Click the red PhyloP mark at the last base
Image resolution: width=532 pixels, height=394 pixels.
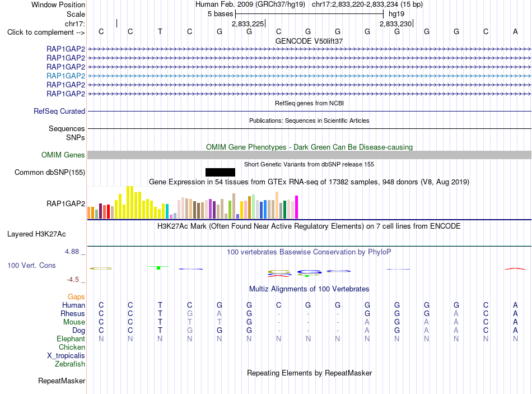[515, 268]
